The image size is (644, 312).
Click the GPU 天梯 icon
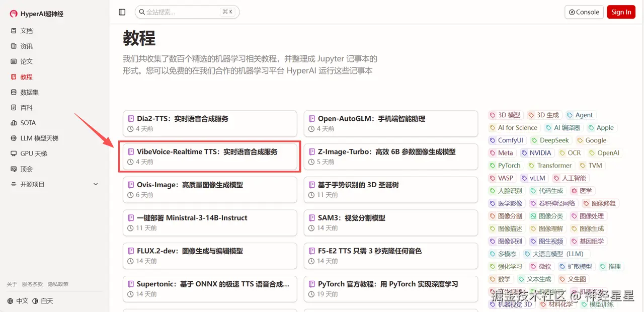click(x=14, y=153)
